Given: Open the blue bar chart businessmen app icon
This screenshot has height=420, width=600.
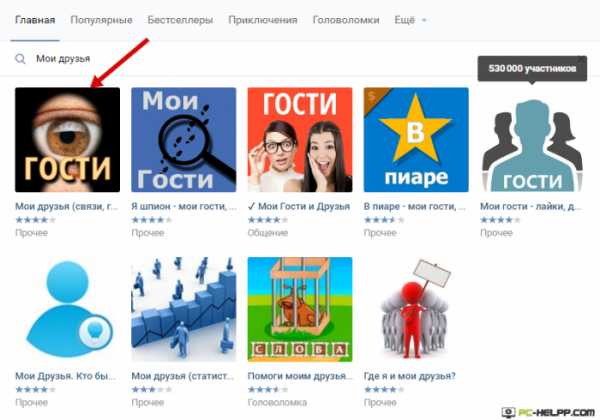Looking at the screenshot, I should (x=184, y=309).
